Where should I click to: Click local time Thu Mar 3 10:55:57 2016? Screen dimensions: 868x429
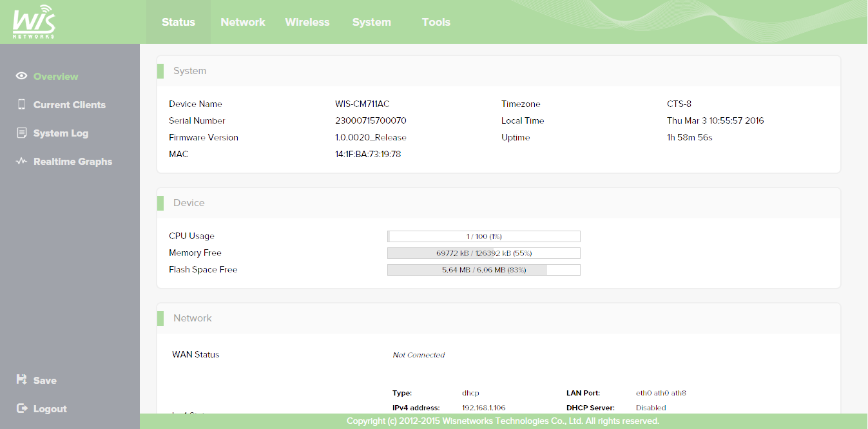pyautogui.click(x=715, y=120)
